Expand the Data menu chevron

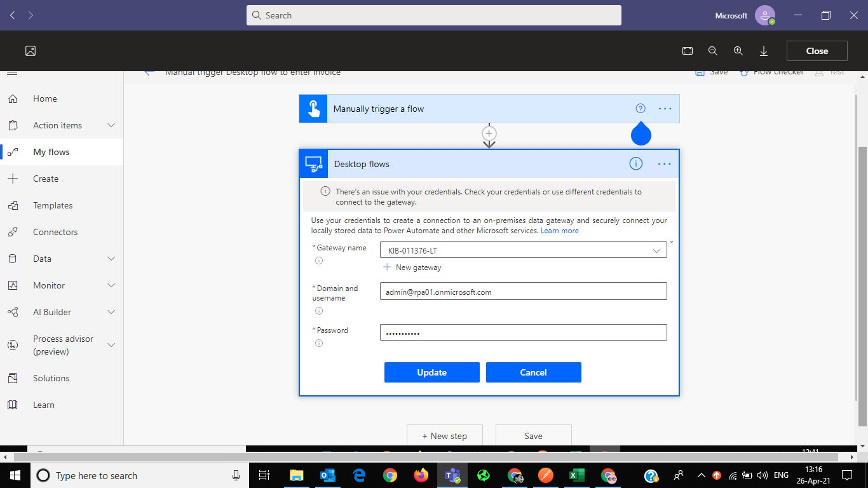tap(111, 259)
